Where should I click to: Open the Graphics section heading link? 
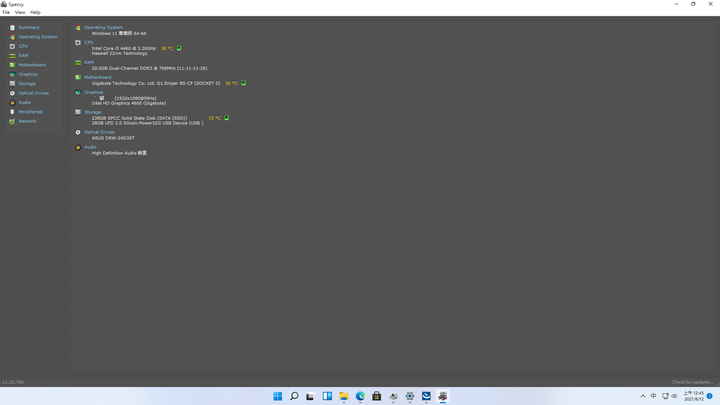(x=94, y=92)
